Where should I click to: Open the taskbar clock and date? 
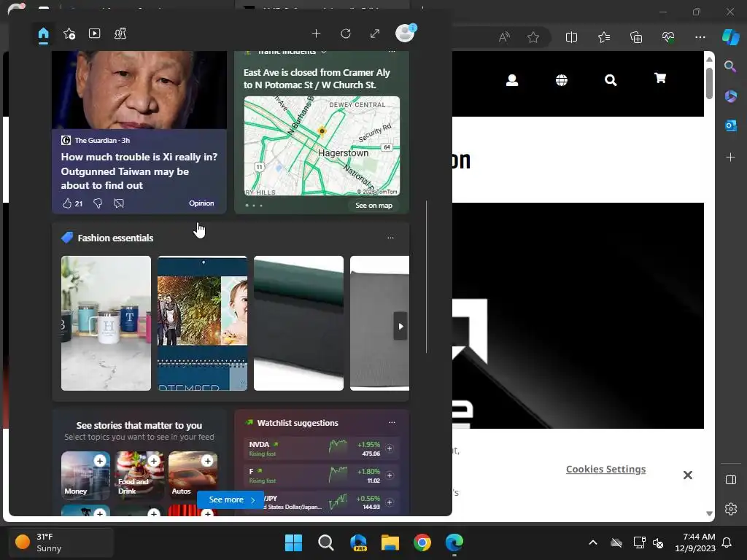695,542
